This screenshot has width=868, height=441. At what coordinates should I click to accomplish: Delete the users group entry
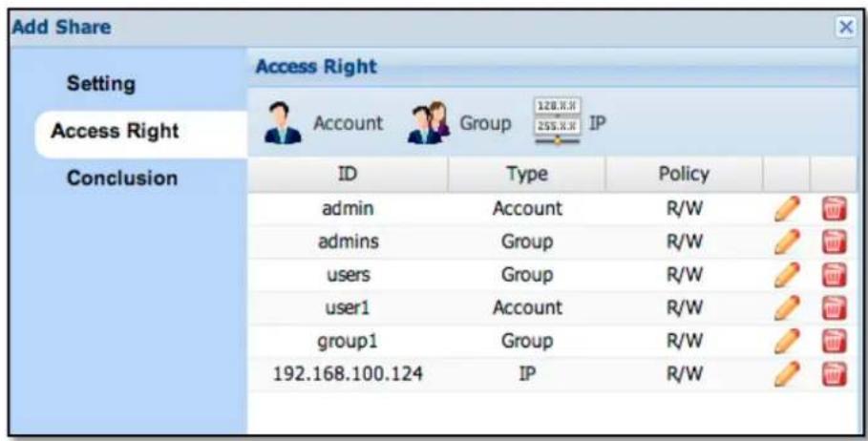tap(835, 275)
